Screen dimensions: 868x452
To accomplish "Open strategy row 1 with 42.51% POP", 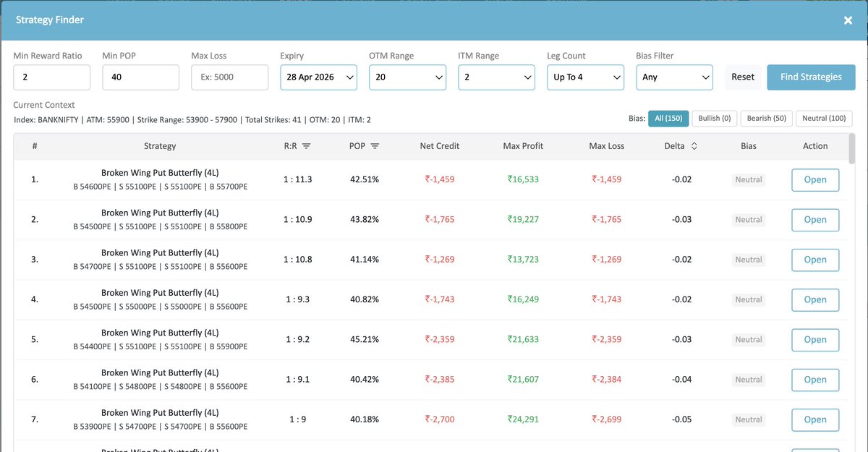I will tap(815, 180).
